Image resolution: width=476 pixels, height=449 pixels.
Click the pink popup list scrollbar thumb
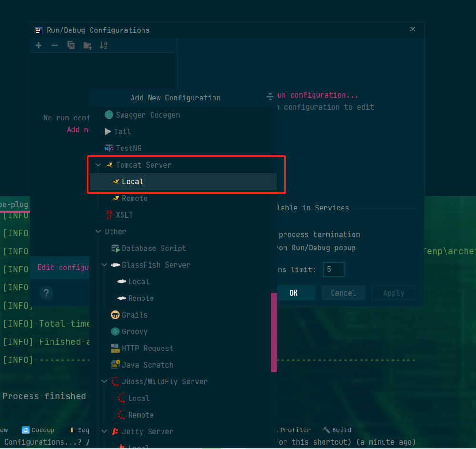click(x=273, y=332)
